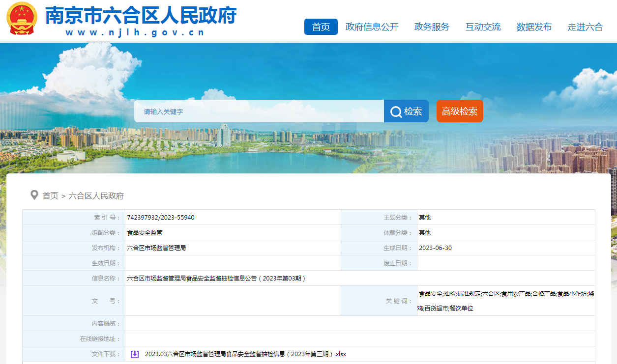Click the index number 742397932/2023-55940
The height and width of the screenshot is (364, 617).
(160, 218)
